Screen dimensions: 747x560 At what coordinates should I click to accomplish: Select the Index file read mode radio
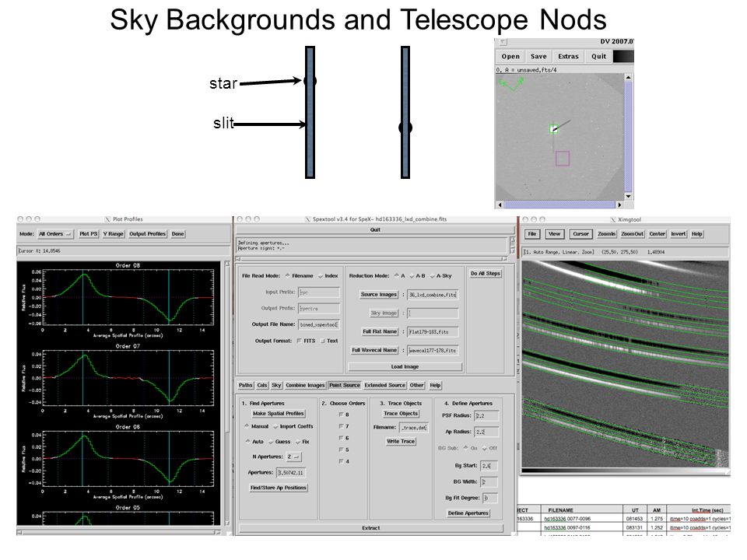[321, 276]
